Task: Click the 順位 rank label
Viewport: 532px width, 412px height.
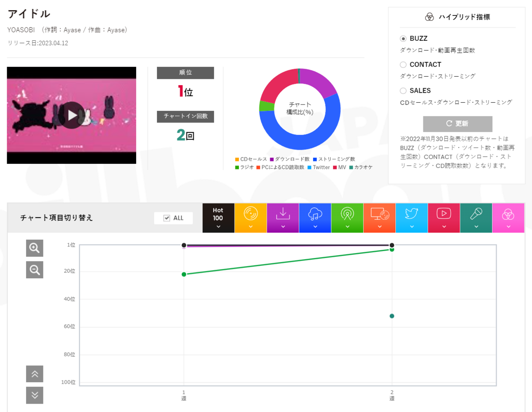Action: tap(185, 73)
